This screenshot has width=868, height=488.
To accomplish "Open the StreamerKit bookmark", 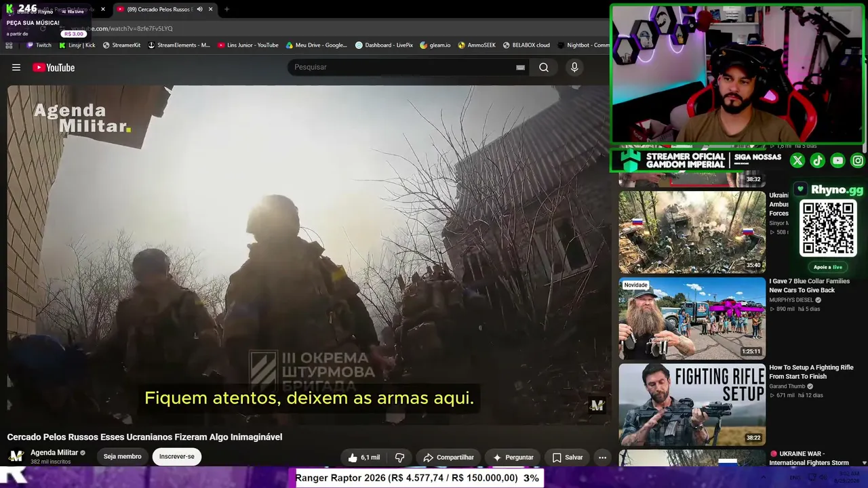I will click(x=121, y=45).
